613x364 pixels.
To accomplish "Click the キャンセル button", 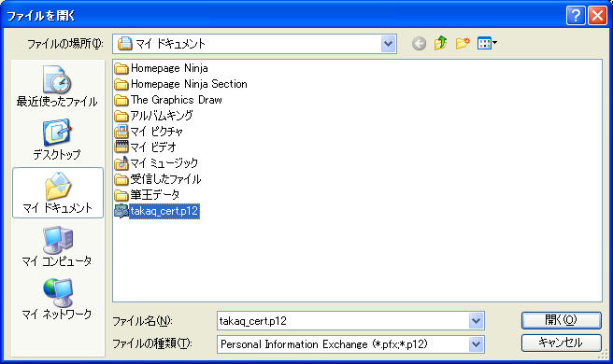I will pos(561,343).
